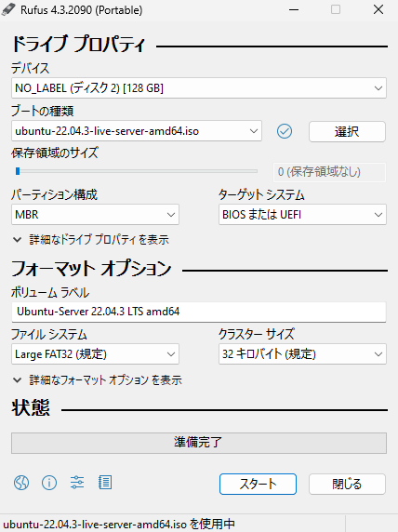This screenshot has width=398, height=532.
Task: Click the フォーマット オプション section heading
Action: 92,269
